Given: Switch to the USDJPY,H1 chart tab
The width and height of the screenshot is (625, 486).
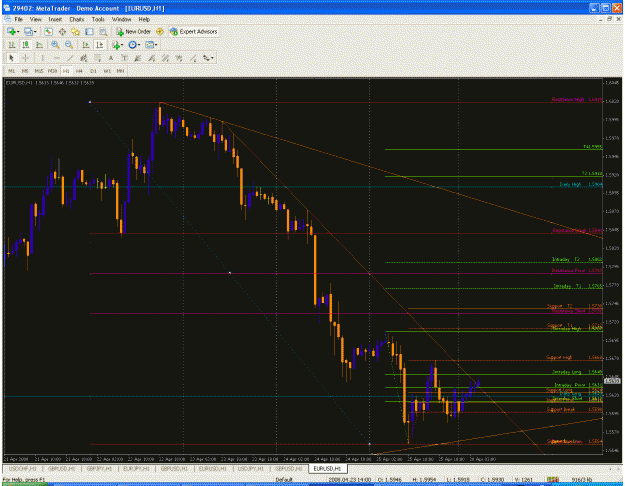Looking at the screenshot, I should tap(251, 468).
